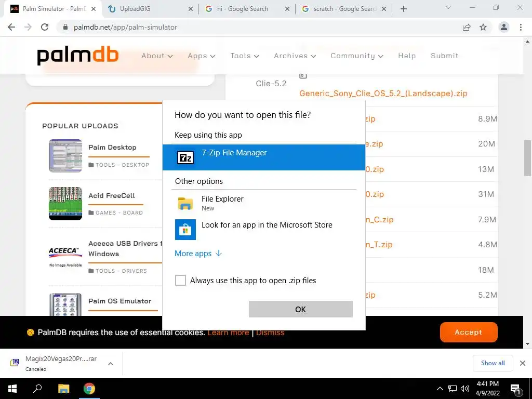
Task: Click the site lock icon in address bar
Action: [x=65, y=27]
